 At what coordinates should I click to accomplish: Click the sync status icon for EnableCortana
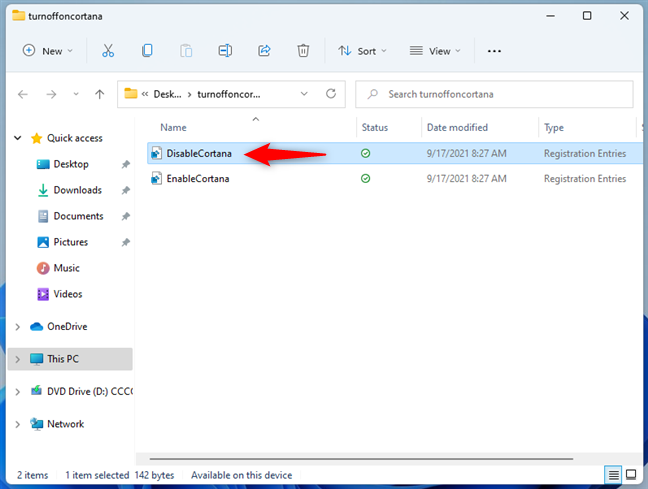(365, 179)
